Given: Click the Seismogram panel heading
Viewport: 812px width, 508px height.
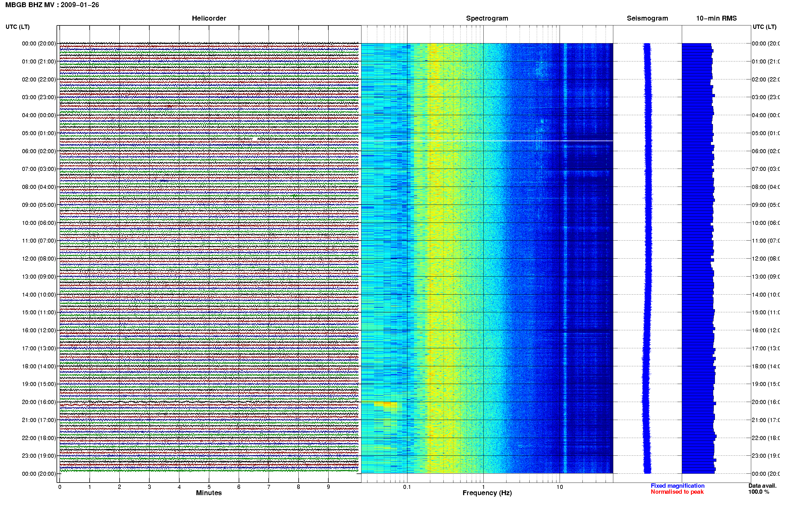Looking at the screenshot, I should point(647,18).
